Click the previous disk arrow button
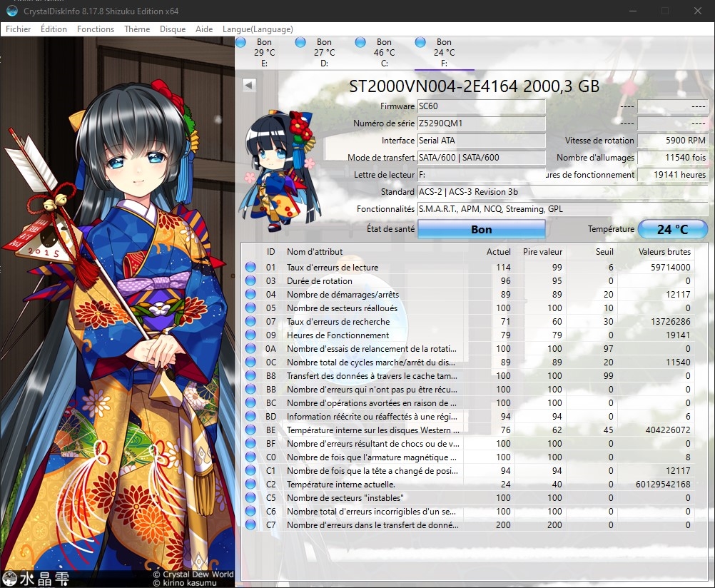This screenshot has height=588, width=715. click(x=249, y=85)
